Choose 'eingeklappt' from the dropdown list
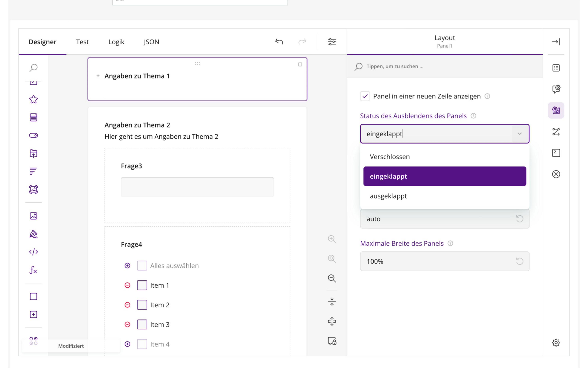 445,176
